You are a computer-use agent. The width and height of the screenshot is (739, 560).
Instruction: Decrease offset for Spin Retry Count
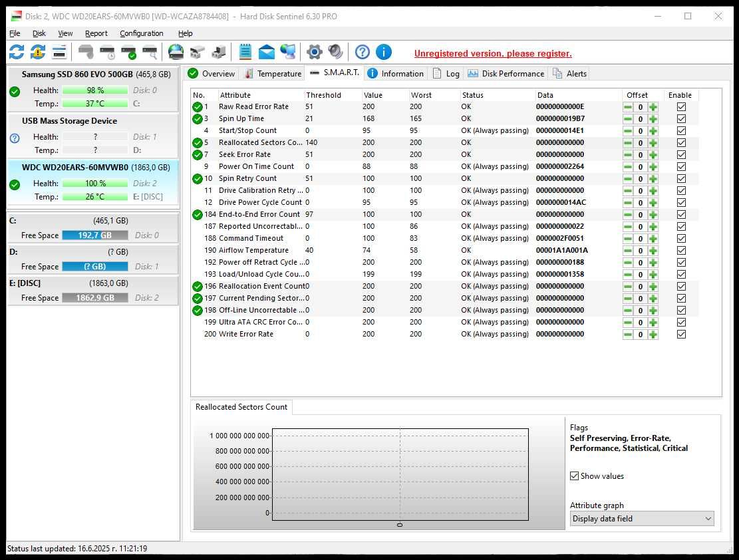coord(628,179)
